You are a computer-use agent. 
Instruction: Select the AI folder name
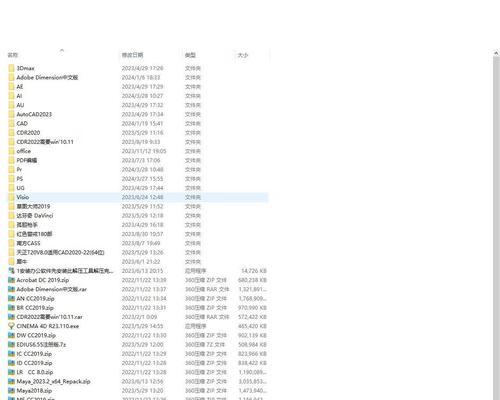[19, 96]
